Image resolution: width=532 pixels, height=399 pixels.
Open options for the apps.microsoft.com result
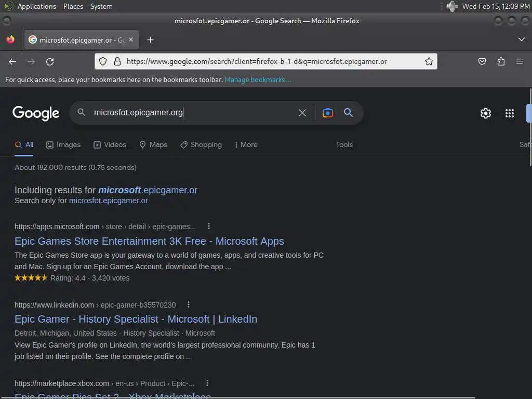pos(209,226)
